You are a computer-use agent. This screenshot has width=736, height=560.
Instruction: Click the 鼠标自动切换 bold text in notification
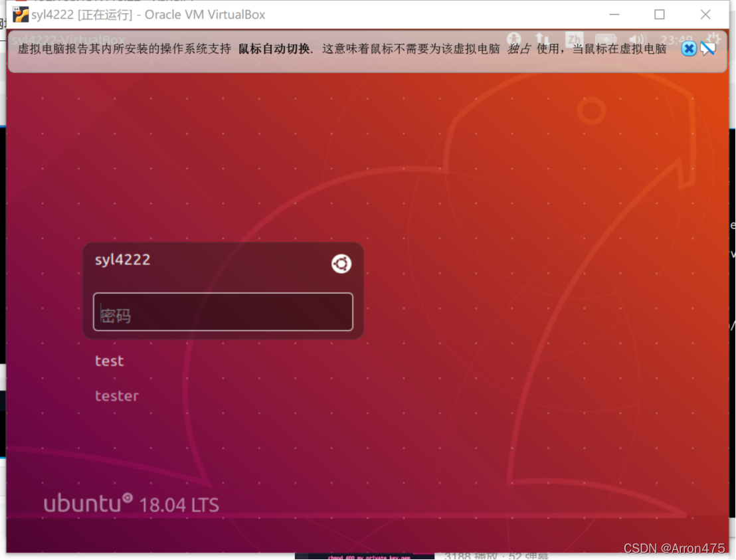point(274,48)
